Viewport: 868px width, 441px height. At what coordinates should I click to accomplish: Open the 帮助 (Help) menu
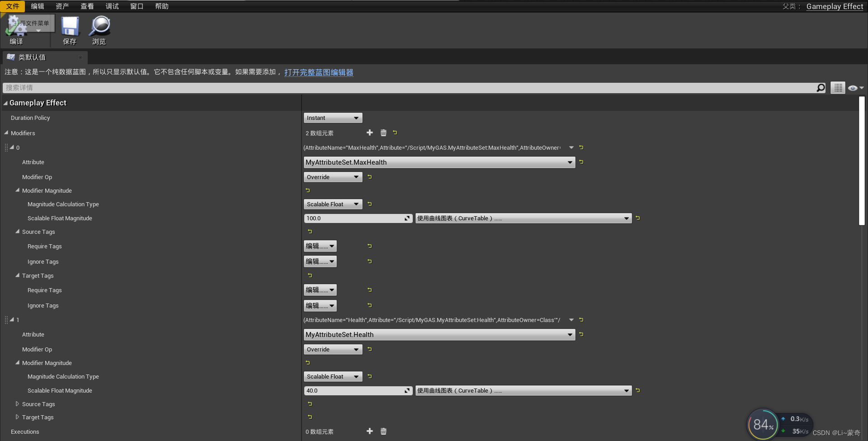coord(162,6)
